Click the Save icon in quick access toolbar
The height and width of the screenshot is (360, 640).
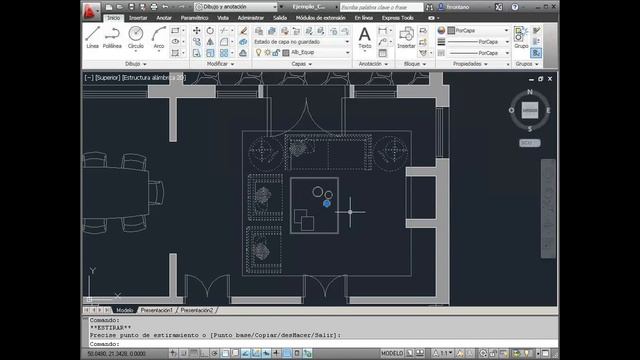point(131,7)
